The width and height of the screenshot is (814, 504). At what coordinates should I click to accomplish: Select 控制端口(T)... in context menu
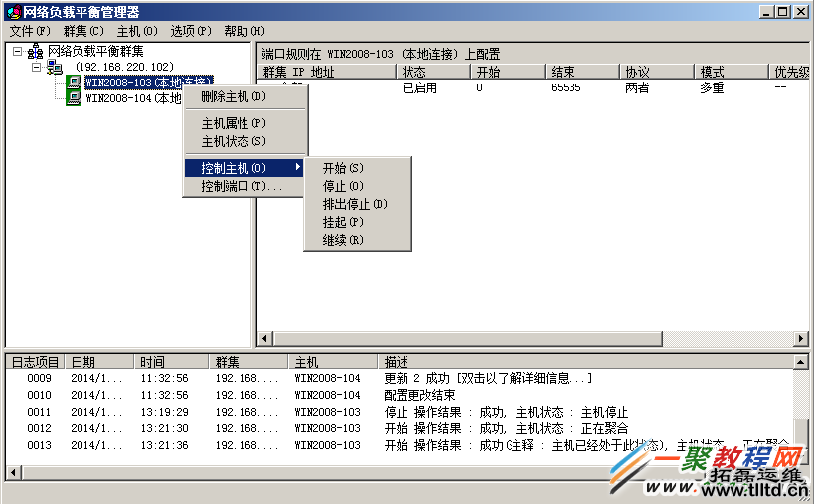(244, 186)
